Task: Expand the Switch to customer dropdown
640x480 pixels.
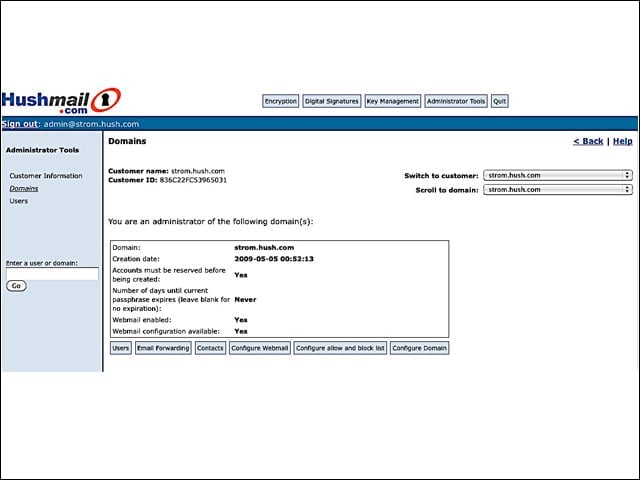Action: point(558,176)
